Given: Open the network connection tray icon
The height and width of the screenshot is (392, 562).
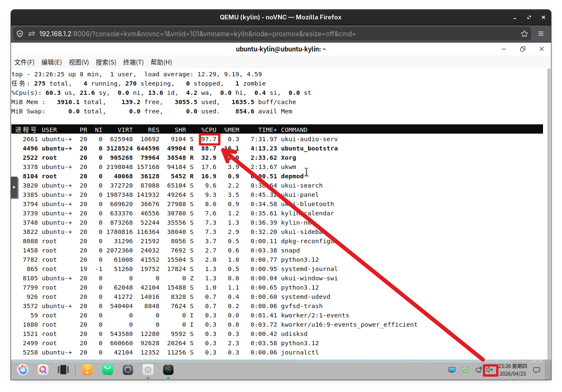Looking at the screenshot, I should point(478,370).
